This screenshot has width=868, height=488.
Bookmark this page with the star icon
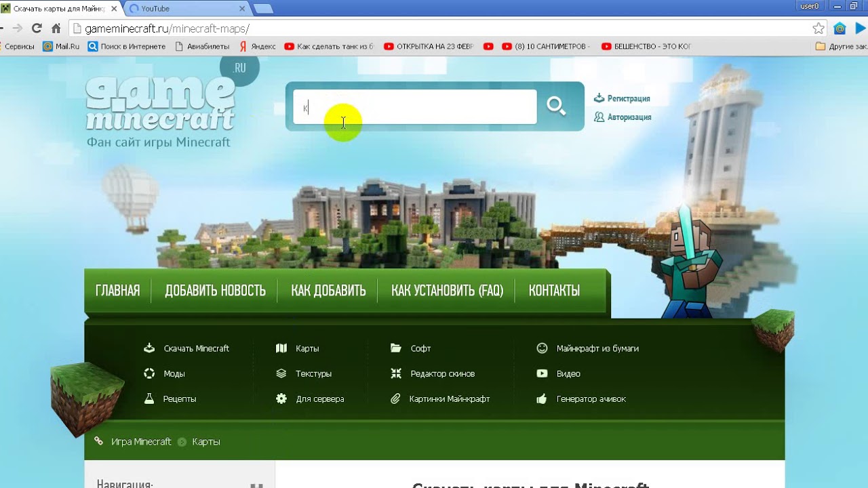pyautogui.click(x=818, y=28)
